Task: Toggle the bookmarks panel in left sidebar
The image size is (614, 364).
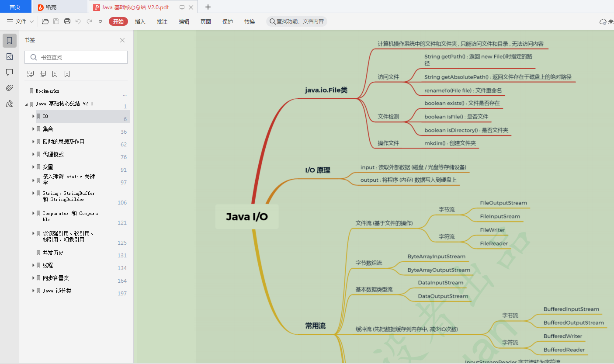Action: [9, 40]
